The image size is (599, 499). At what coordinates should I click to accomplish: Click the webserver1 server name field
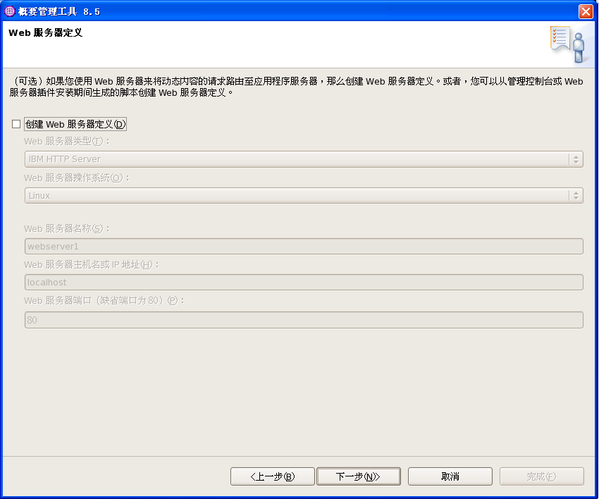pyautogui.click(x=304, y=246)
